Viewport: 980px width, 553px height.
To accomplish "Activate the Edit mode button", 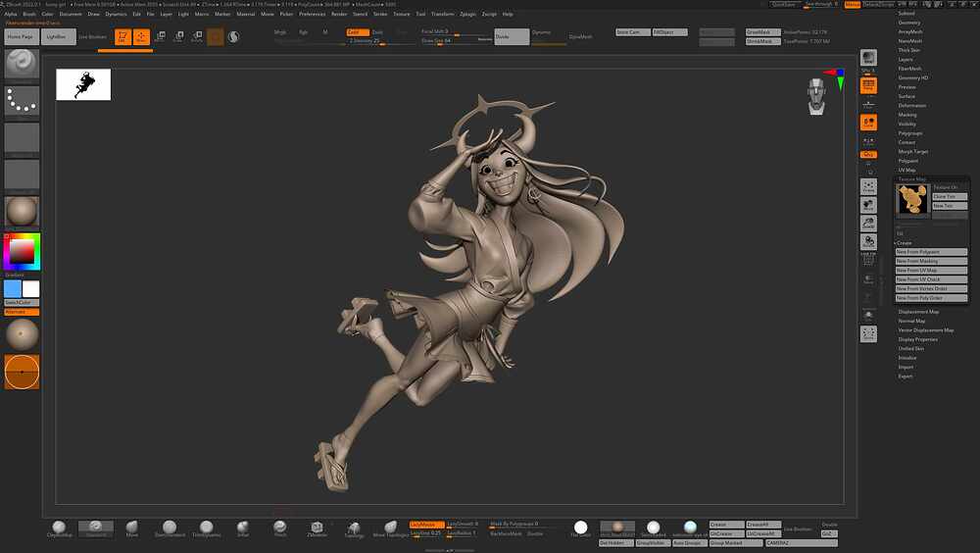I will point(122,37).
